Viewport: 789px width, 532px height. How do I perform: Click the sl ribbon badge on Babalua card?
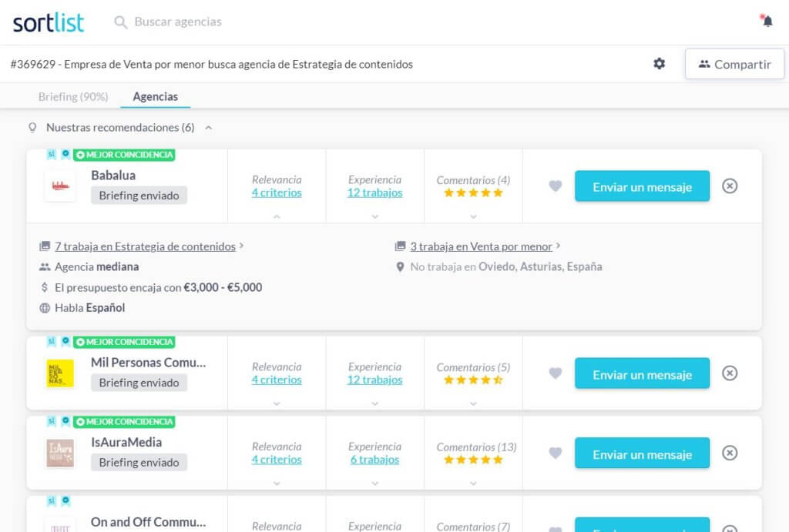point(52,155)
